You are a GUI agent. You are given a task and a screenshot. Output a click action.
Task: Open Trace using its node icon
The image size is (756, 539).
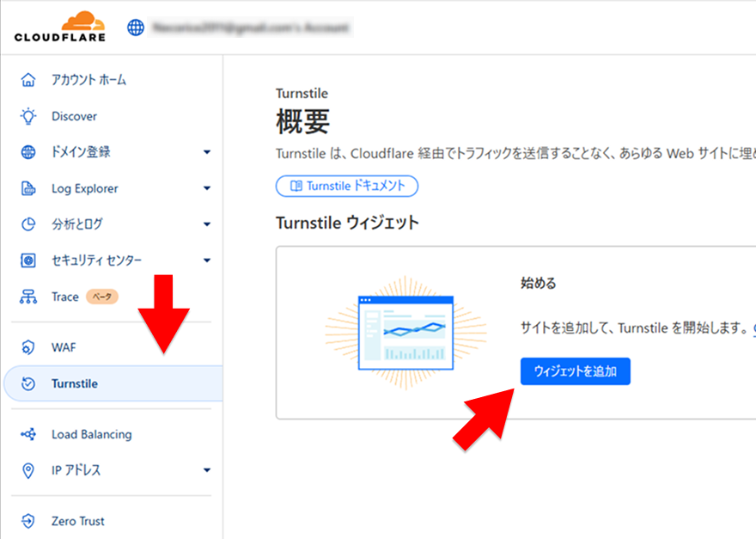click(27, 296)
